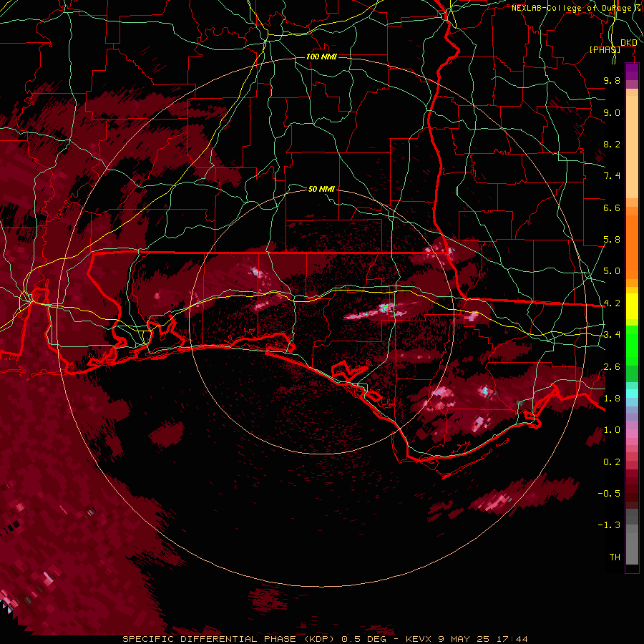Click the 7.4 scale label
This screenshot has width=644, height=644.
click(612, 176)
